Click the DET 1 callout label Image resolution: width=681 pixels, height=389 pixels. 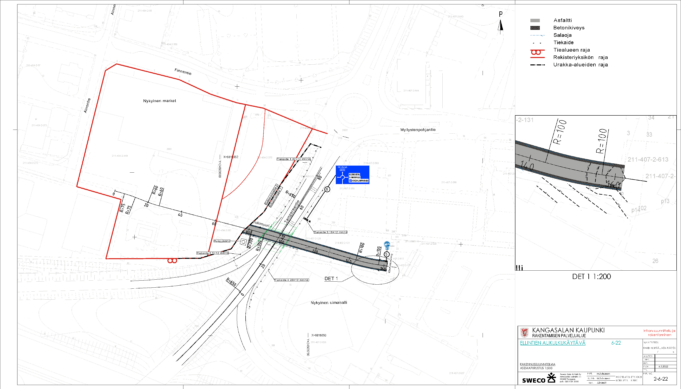331,278
